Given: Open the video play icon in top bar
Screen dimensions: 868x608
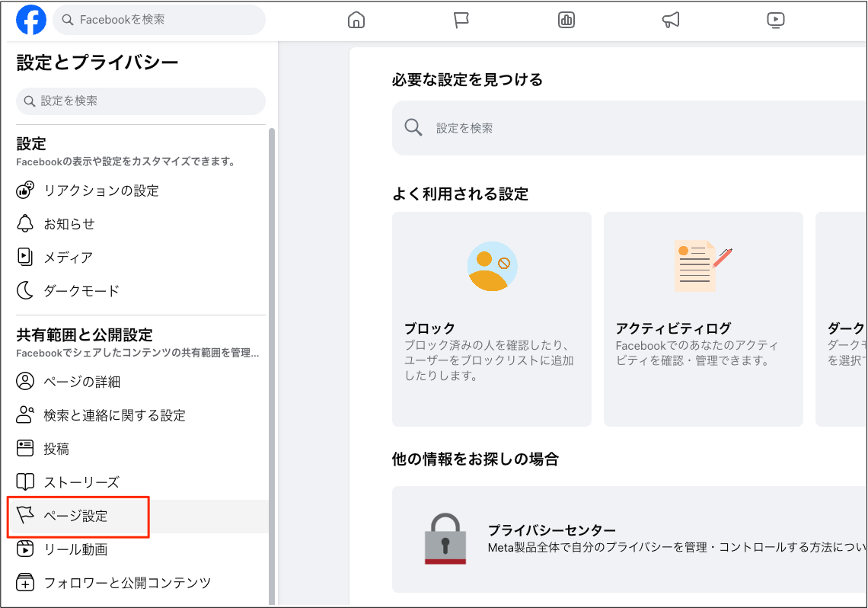Looking at the screenshot, I should (776, 20).
